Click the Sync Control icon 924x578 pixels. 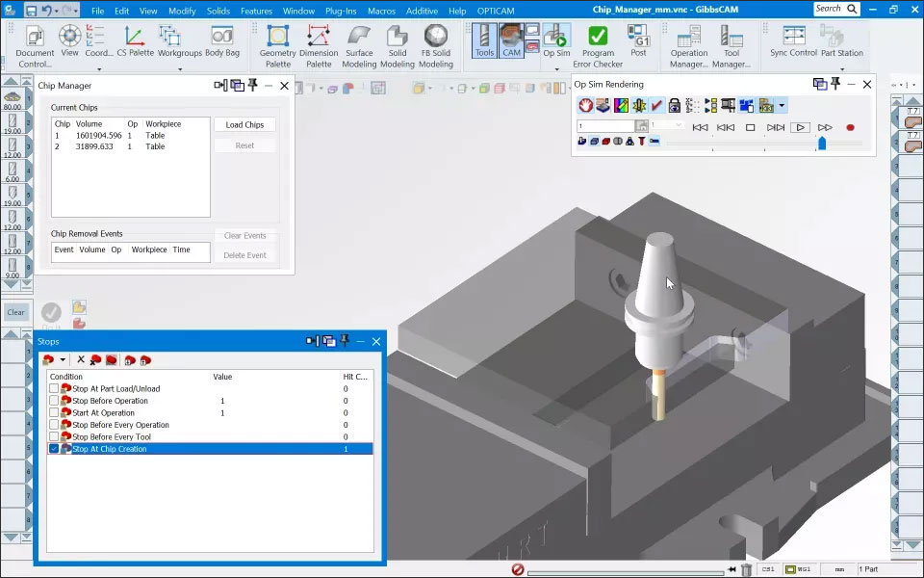(x=793, y=41)
